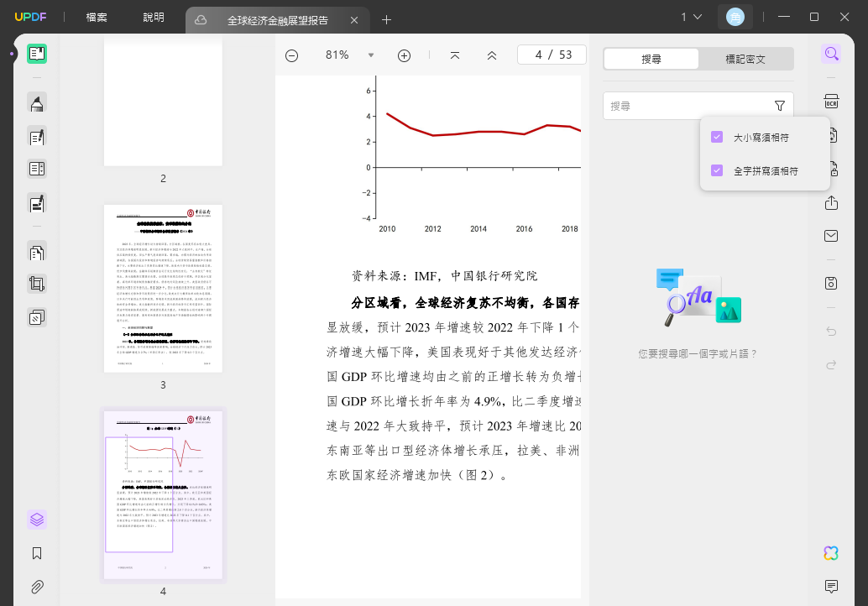Image resolution: width=868 pixels, height=606 pixels.
Task: Expand the zoom percentage dropdown
Action: 371,55
